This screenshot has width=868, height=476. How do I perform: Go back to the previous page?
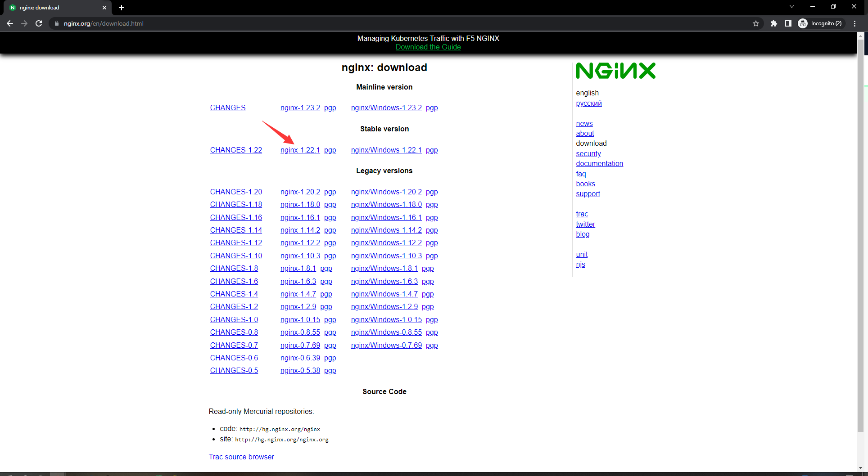click(x=10, y=23)
